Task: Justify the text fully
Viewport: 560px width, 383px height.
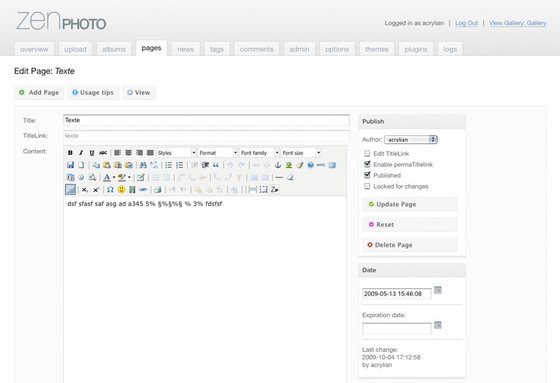Action: coord(150,153)
